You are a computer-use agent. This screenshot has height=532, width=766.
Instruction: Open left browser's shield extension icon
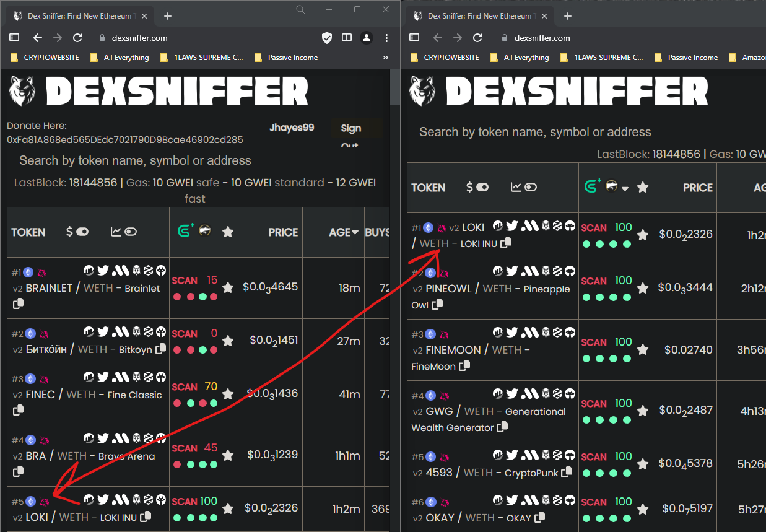point(327,38)
